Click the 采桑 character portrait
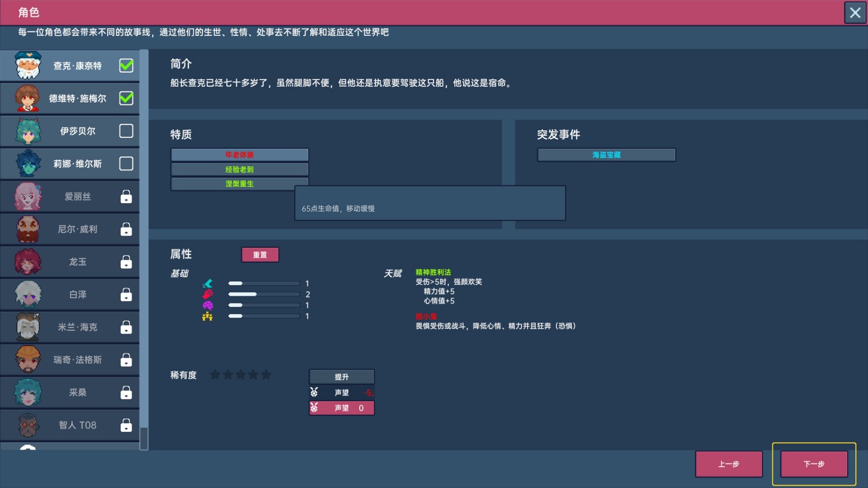868x488 pixels. pos(28,392)
